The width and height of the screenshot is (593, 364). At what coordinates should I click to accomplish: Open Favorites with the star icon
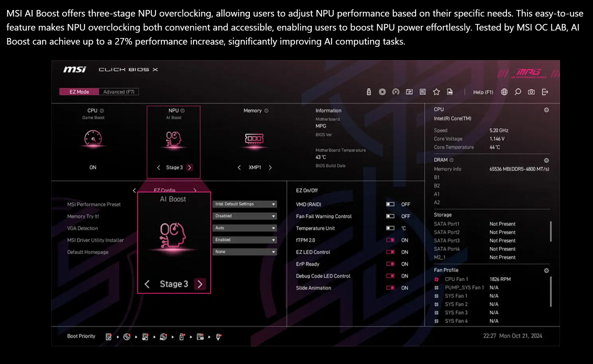[436, 92]
